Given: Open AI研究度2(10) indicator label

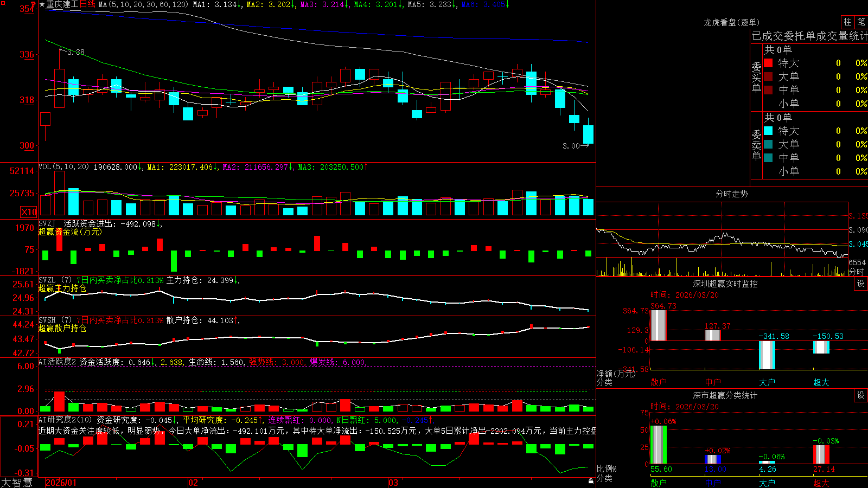Looking at the screenshot, I should [65, 420].
